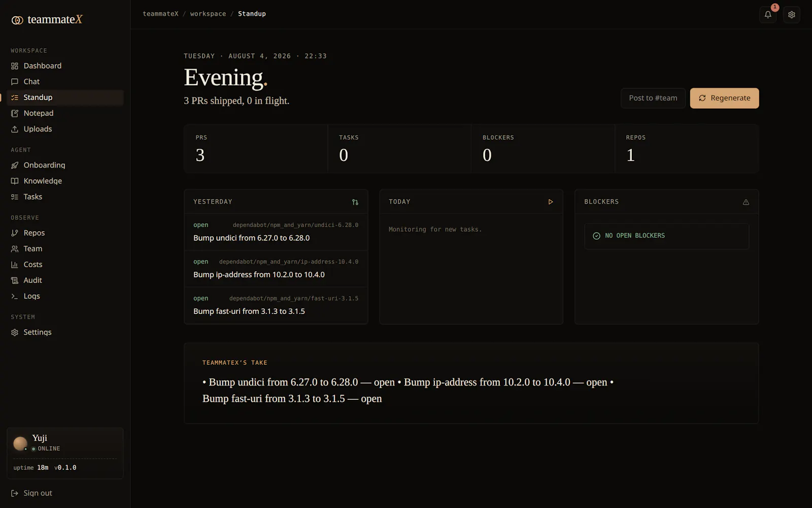Click the Repos branch icon
The height and width of the screenshot is (508, 812).
[15, 233]
